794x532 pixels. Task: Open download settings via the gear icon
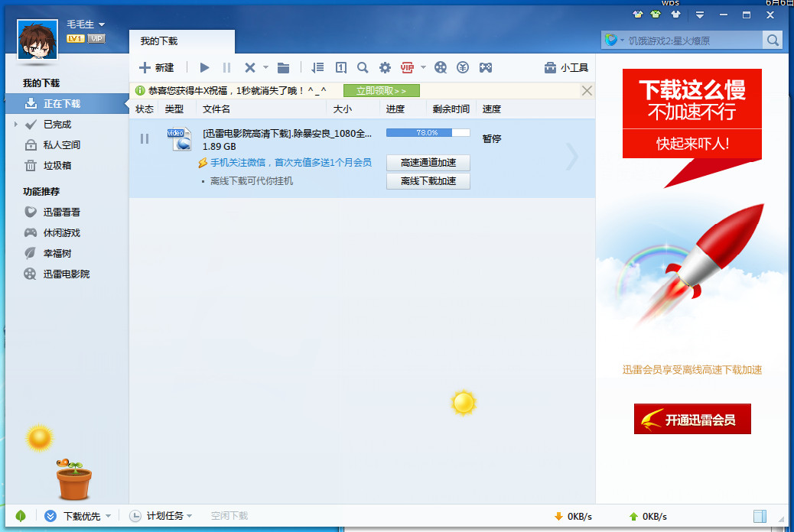[x=383, y=67]
